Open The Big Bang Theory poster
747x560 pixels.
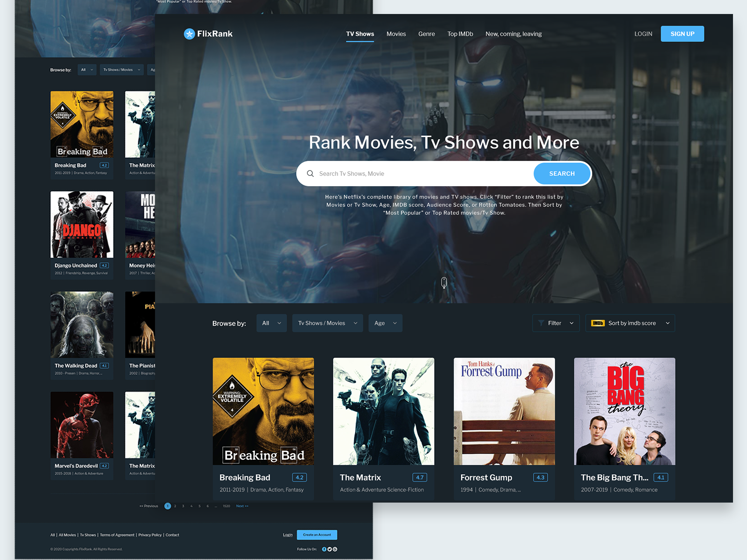point(625,411)
